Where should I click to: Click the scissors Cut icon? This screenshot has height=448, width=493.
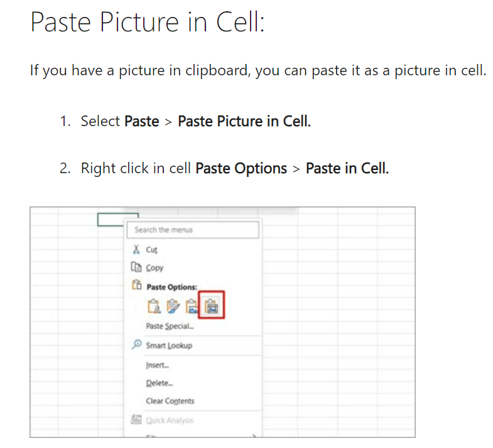(x=136, y=250)
